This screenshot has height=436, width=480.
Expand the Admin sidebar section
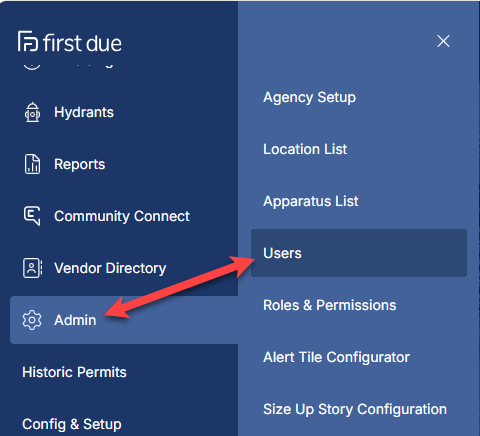124,320
